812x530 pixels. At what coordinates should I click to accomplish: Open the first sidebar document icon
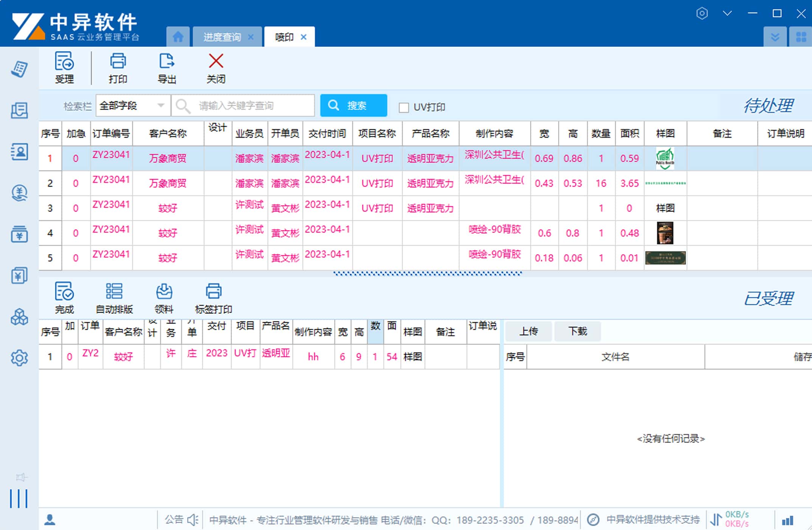point(19,69)
